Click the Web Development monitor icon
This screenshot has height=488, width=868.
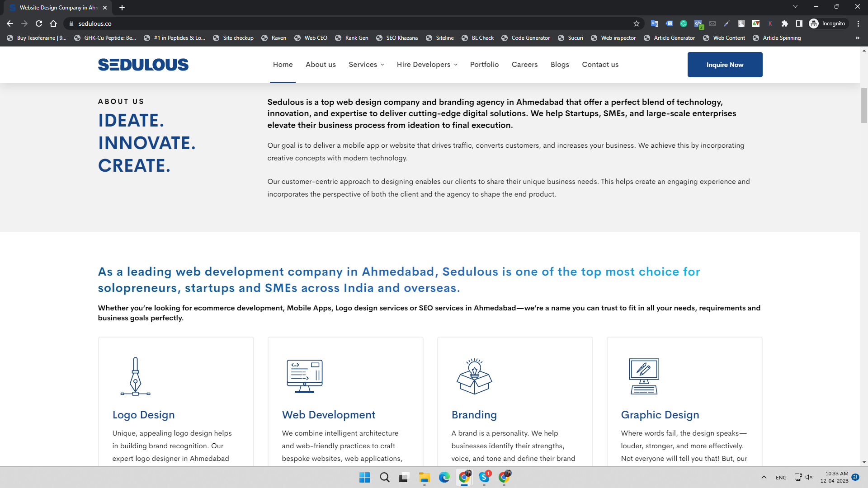click(305, 376)
